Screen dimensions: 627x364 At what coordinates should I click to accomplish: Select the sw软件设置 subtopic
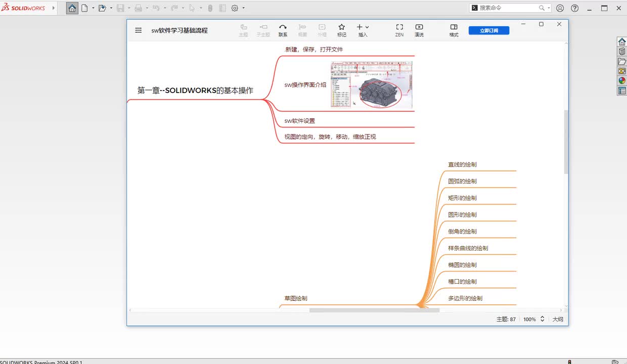(299, 121)
